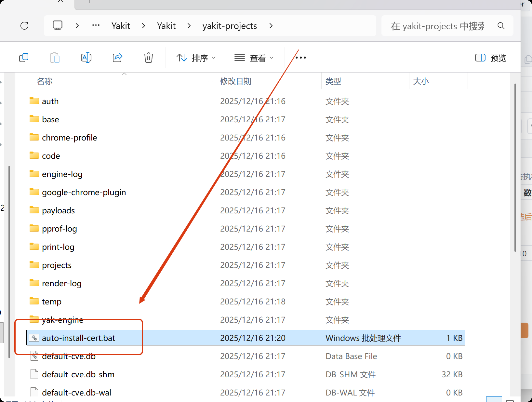The width and height of the screenshot is (532, 402).
Task: Open the three-dot more options menu
Action: pos(301,58)
